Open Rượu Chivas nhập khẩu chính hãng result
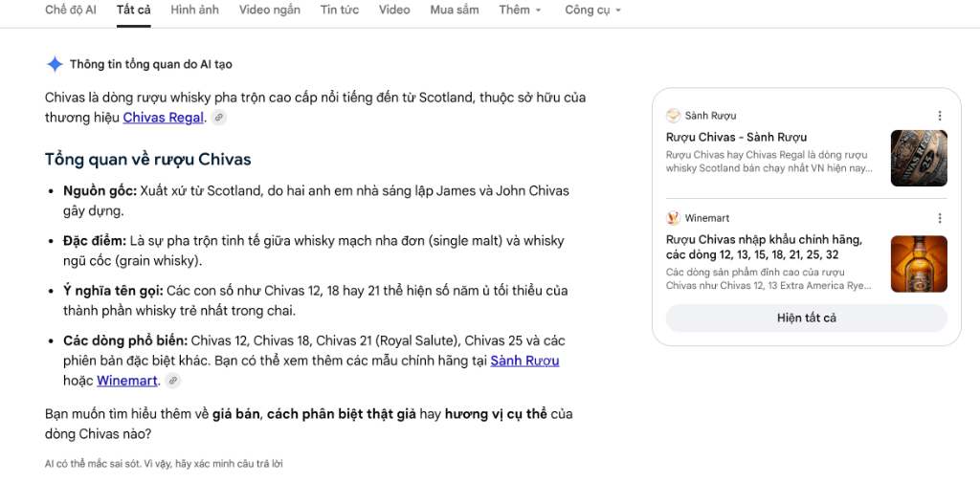 click(x=765, y=248)
